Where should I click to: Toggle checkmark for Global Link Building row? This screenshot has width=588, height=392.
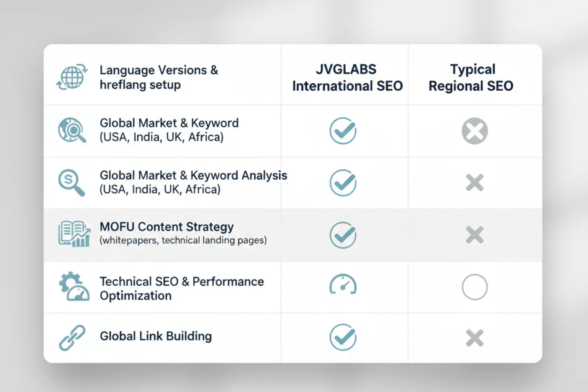click(343, 337)
